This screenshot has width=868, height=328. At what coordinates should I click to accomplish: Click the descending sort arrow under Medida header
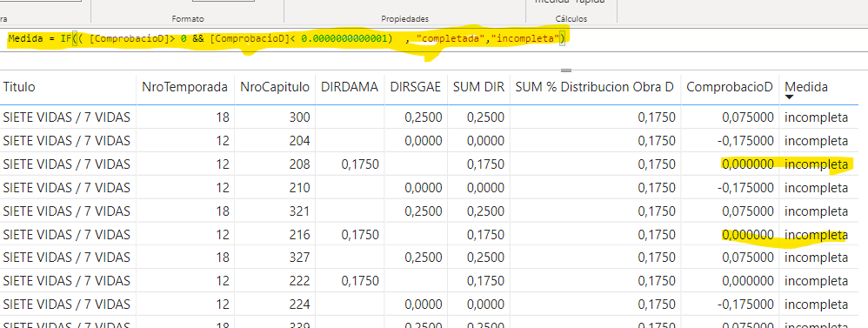[x=790, y=97]
